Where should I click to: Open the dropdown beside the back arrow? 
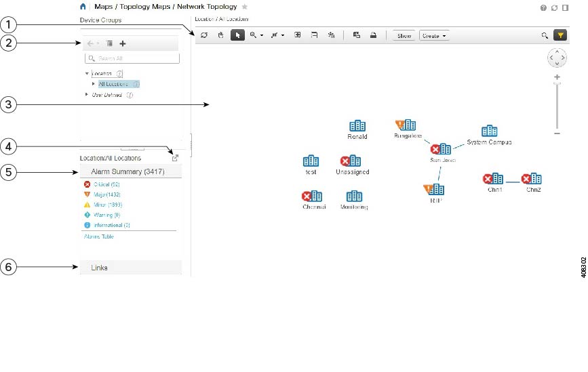point(98,44)
